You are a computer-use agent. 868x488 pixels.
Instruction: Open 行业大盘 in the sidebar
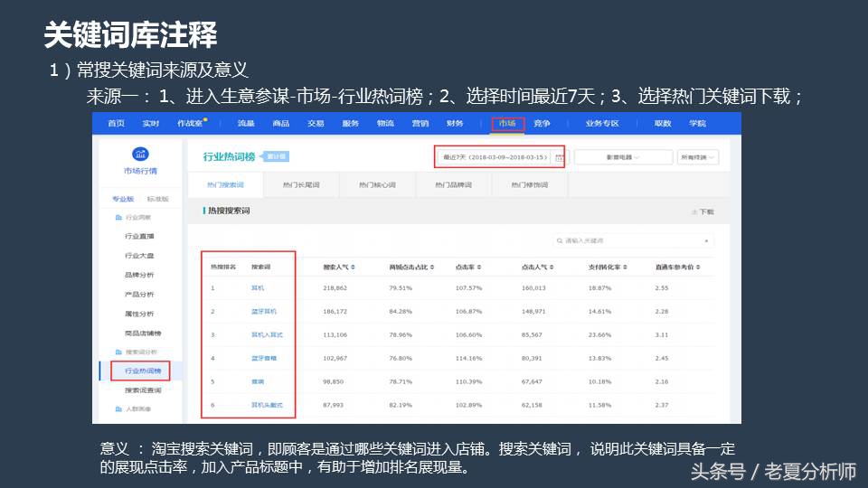click(139, 256)
